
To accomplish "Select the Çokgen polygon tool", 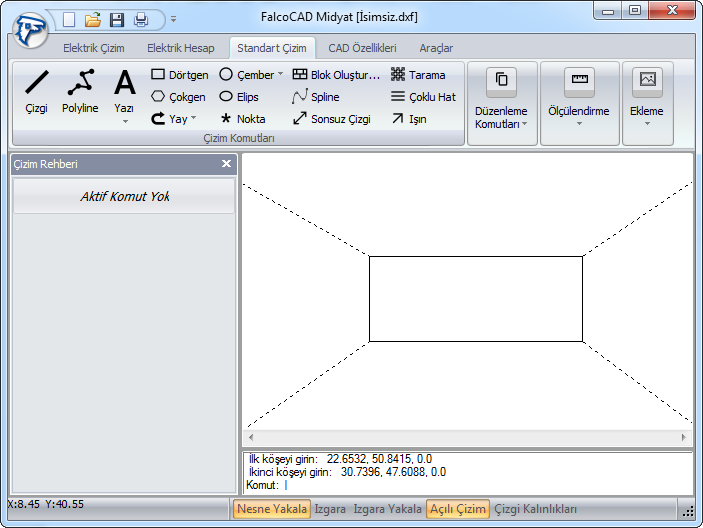I will coord(178,97).
